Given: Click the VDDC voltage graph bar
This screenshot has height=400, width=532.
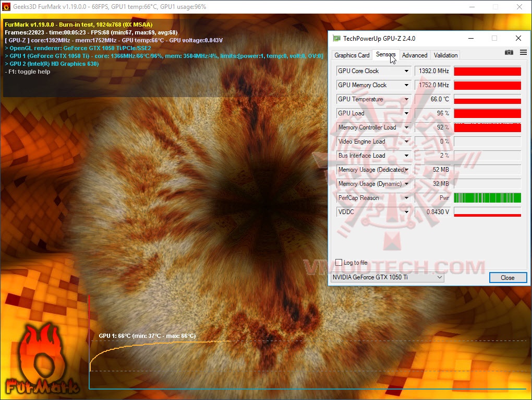Looking at the screenshot, I should pyautogui.click(x=487, y=212).
